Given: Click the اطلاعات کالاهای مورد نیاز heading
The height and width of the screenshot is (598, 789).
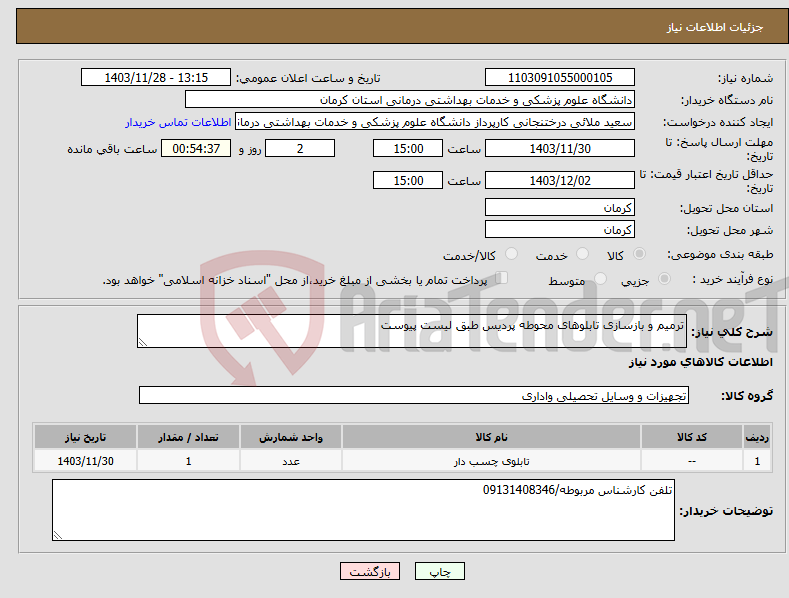Looking at the screenshot, I should pos(700,362).
